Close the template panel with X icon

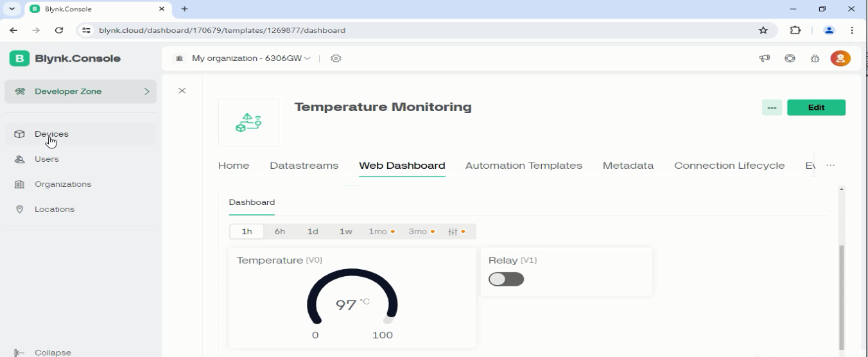coord(182,91)
